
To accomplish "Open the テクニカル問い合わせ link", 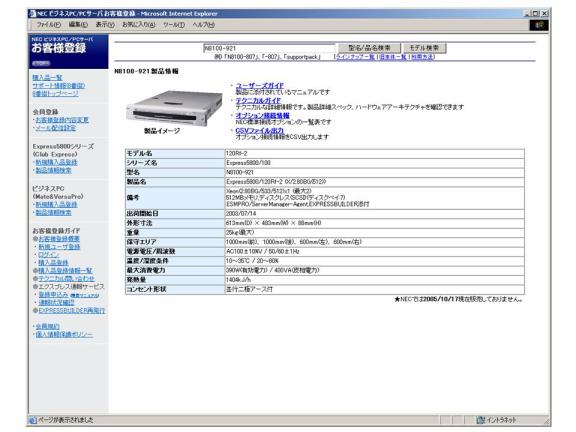I will point(66,279).
